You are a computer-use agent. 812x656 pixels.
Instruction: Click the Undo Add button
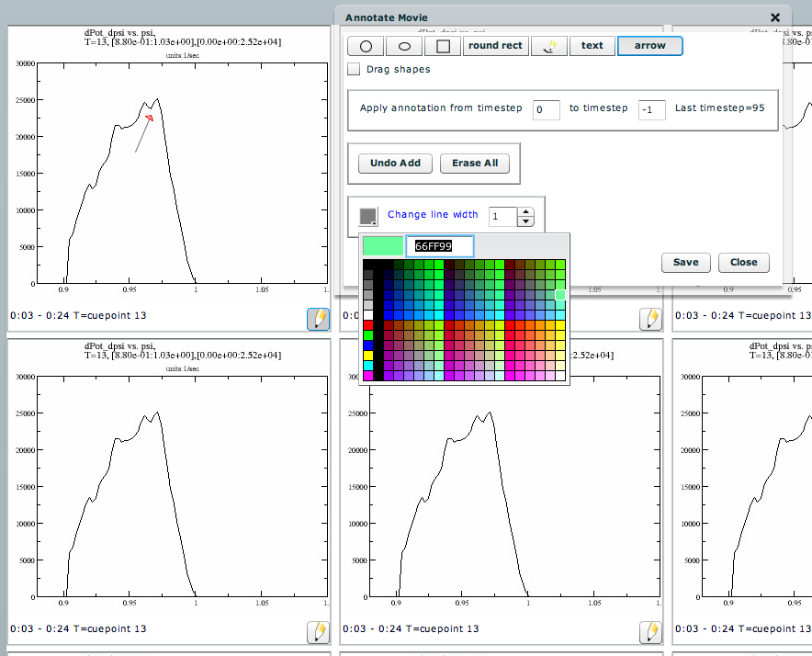click(395, 164)
